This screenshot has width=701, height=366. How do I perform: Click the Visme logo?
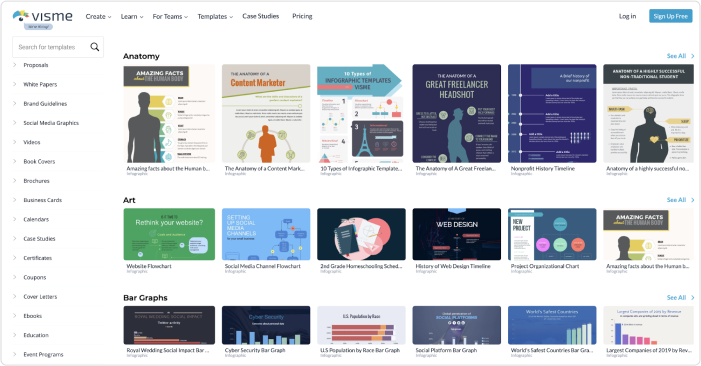(x=42, y=17)
